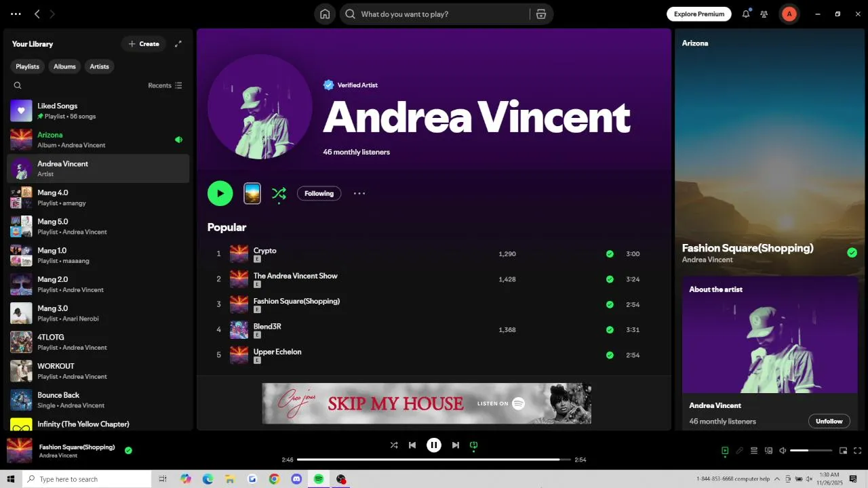The image size is (868, 488).
Task: Play the song Crypto
Action: click(264, 251)
